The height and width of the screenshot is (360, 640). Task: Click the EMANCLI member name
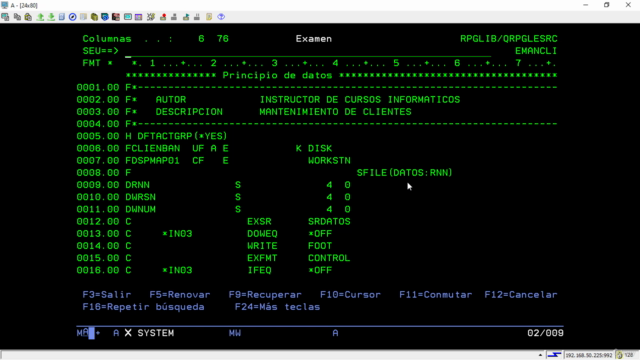coord(536,51)
